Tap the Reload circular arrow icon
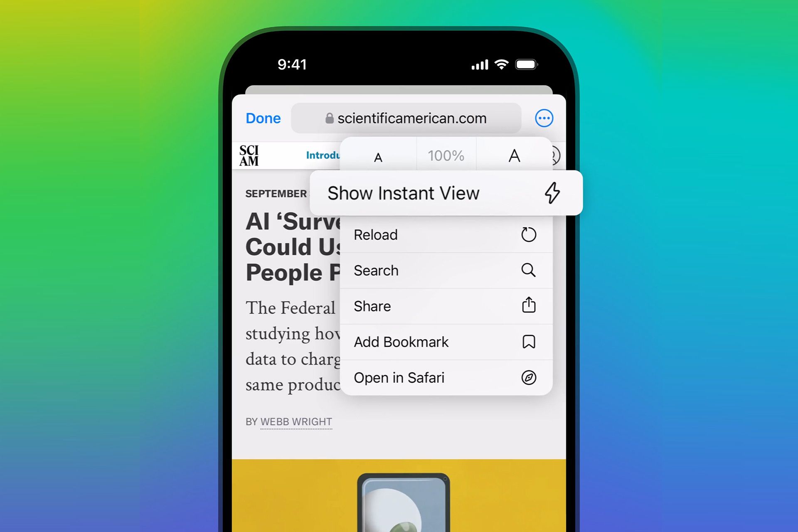 528,234
